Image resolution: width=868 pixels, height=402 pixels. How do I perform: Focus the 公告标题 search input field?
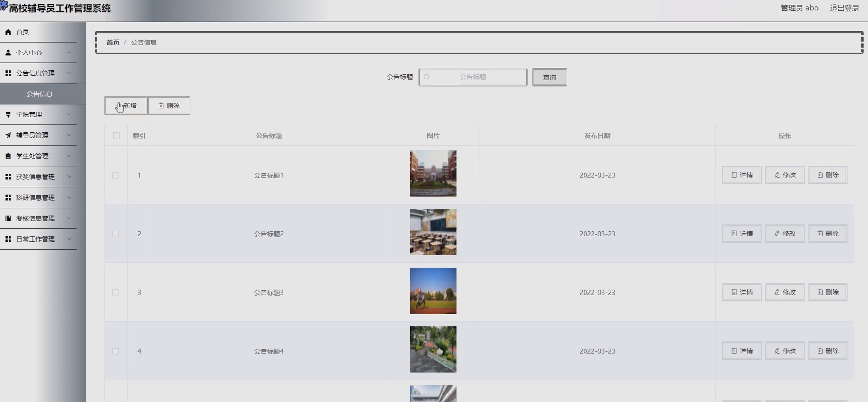pyautogui.click(x=473, y=77)
